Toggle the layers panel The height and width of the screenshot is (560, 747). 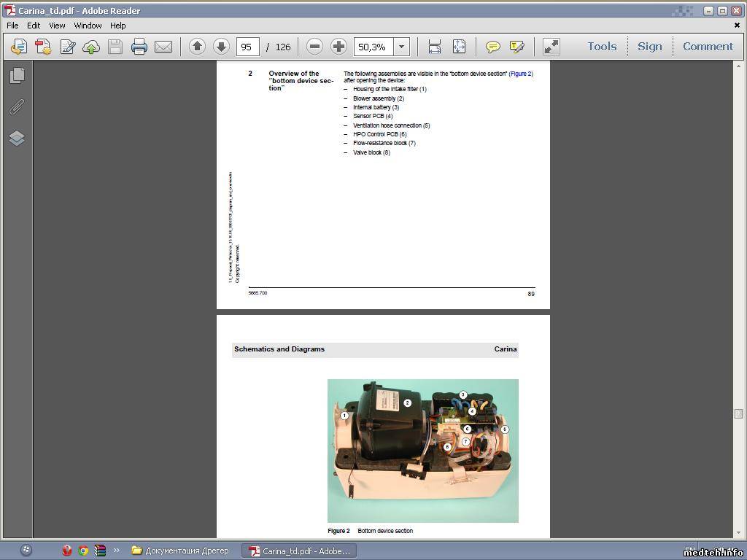point(17,139)
